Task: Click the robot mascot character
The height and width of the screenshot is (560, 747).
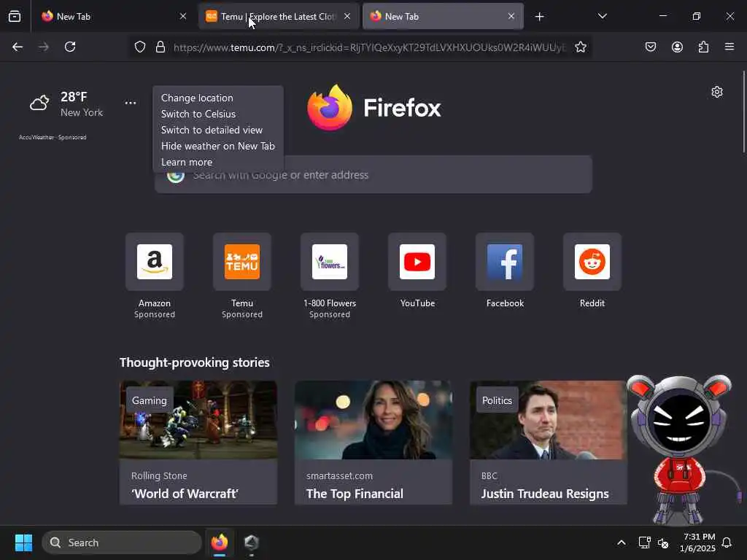Action: tap(681, 448)
